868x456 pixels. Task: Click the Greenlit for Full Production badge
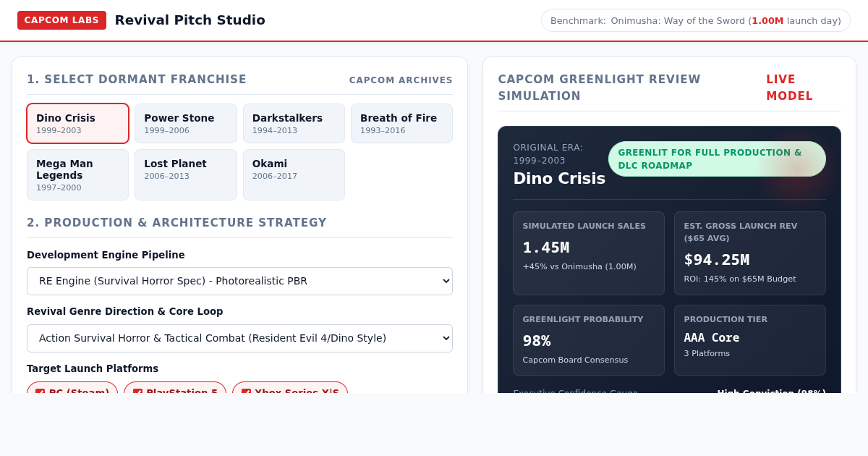[x=717, y=159]
